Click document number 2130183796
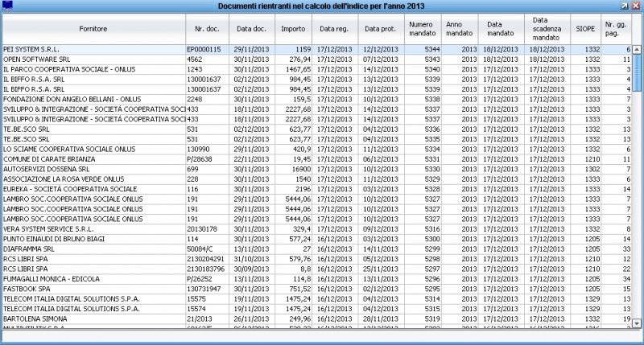The image size is (644, 345). [205, 269]
